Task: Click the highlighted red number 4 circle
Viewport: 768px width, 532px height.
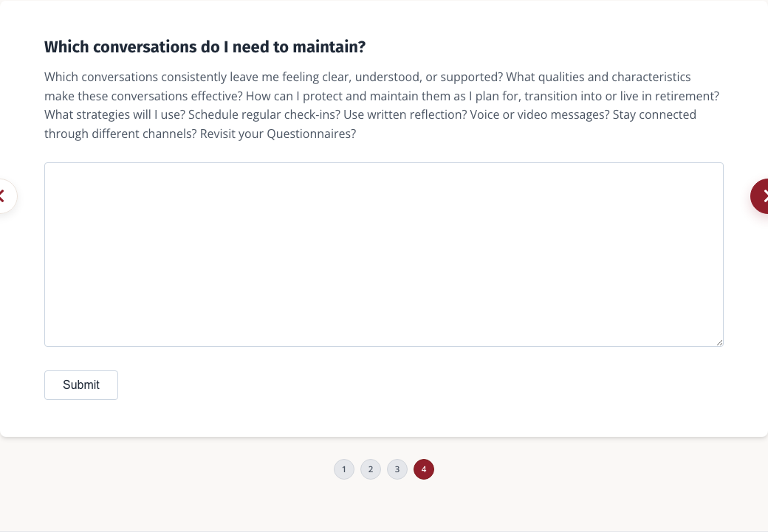Action: point(424,469)
